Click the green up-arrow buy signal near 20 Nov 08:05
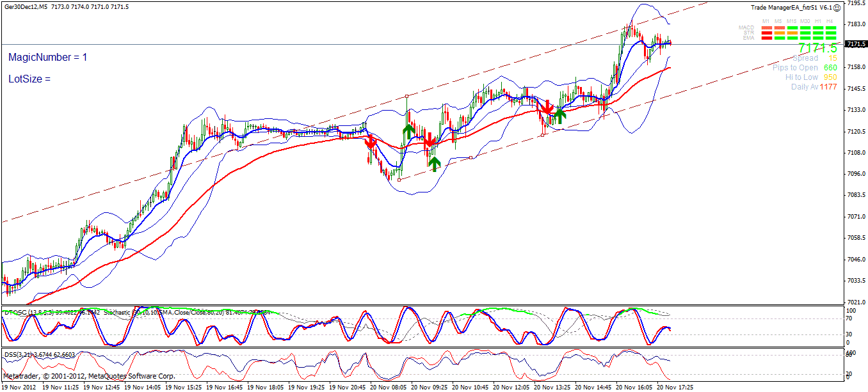The width and height of the screenshot is (868, 392). tap(409, 130)
